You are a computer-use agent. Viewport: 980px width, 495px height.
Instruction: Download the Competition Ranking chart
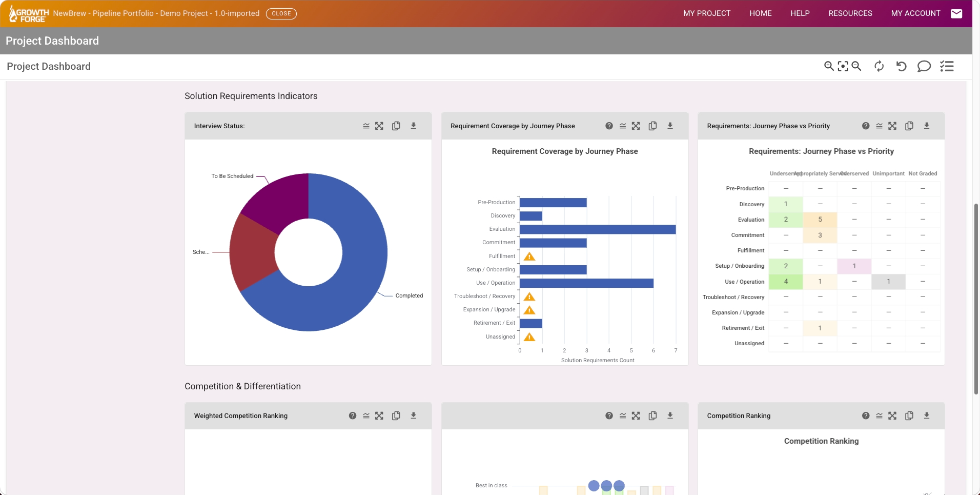(927, 415)
